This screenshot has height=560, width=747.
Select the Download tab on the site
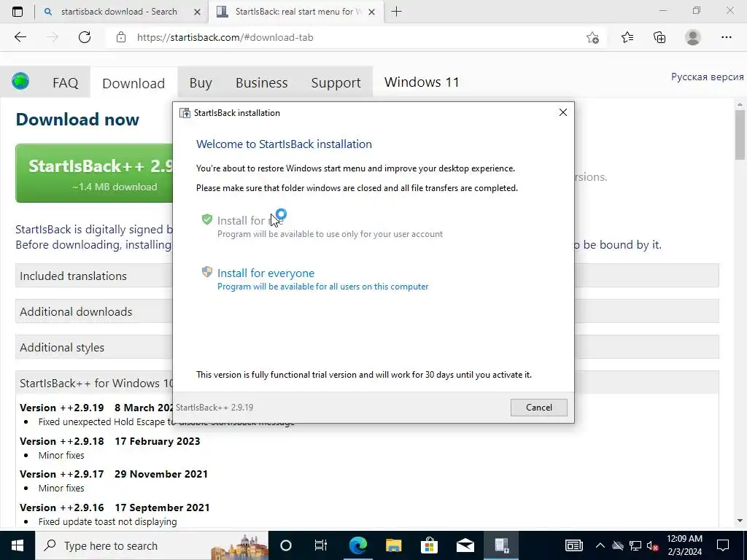[x=133, y=83]
